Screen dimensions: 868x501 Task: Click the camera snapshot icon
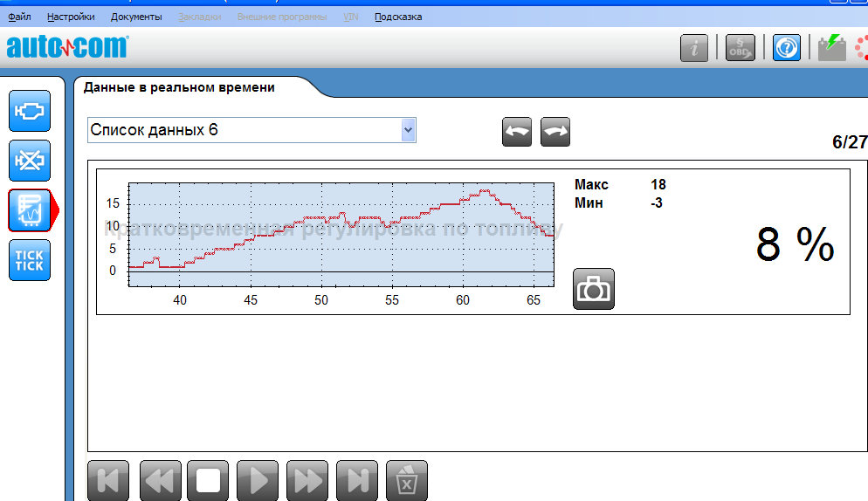pos(594,289)
